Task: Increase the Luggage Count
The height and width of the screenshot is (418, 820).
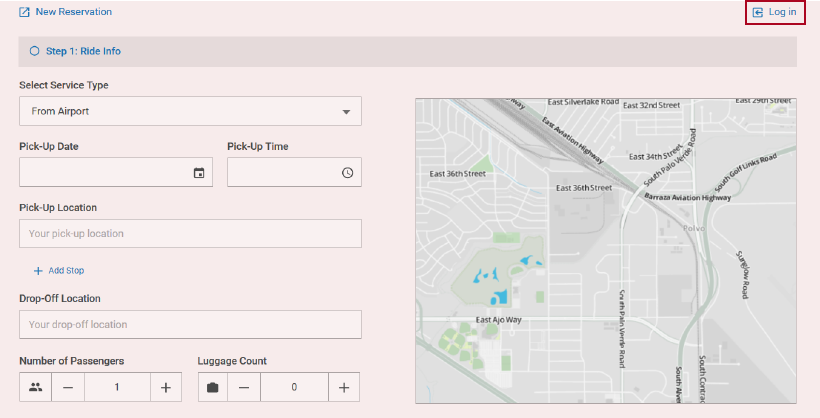Action: point(344,387)
